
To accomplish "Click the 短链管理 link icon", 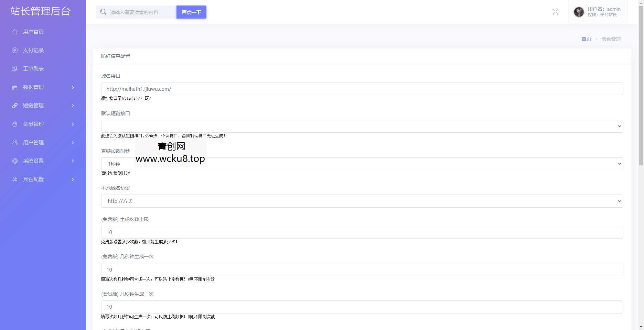I will pos(15,106).
